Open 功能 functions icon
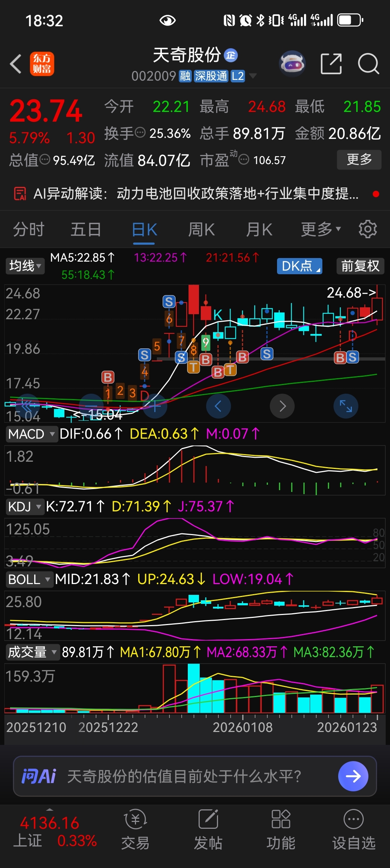 pos(281,820)
